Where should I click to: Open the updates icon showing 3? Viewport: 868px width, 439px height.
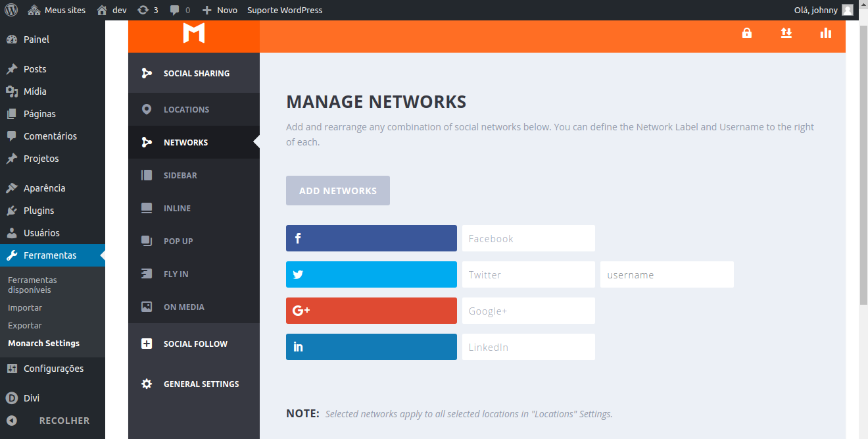point(147,10)
